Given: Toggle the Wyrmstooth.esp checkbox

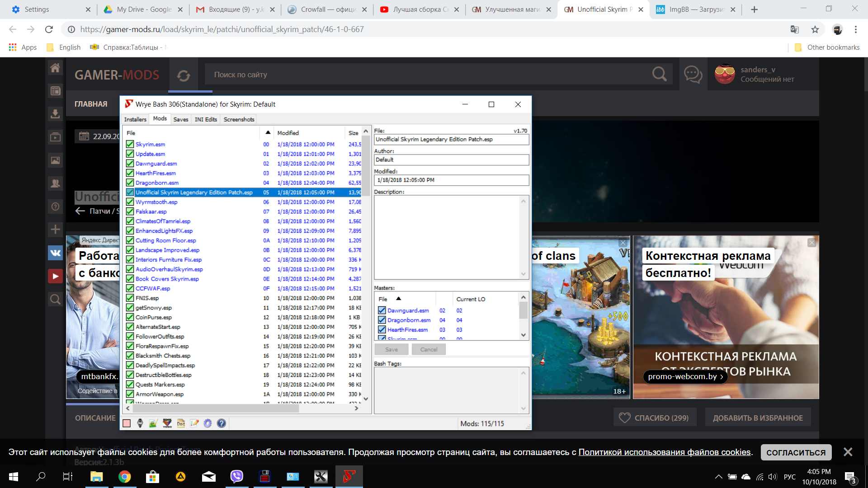Looking at the screenshot, I should coord(130,202).
